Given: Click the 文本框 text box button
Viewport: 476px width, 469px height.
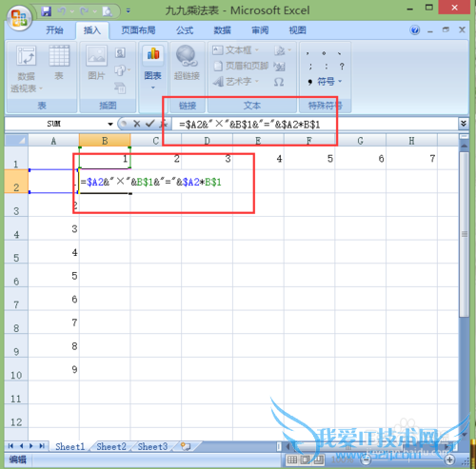Looking at the screenshot, I should (235, 50).
